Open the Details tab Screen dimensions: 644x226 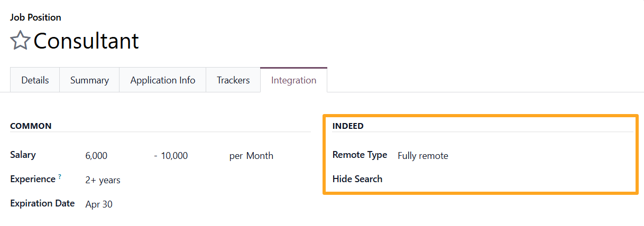point(35,80)
